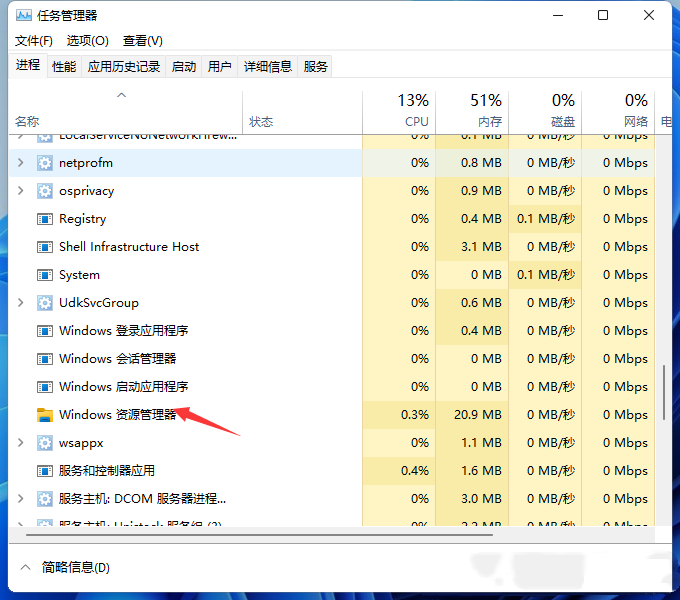The width and height of the screenshot is (680, 600).
Task: Select the System process name
Action: (x=79, y=275)
